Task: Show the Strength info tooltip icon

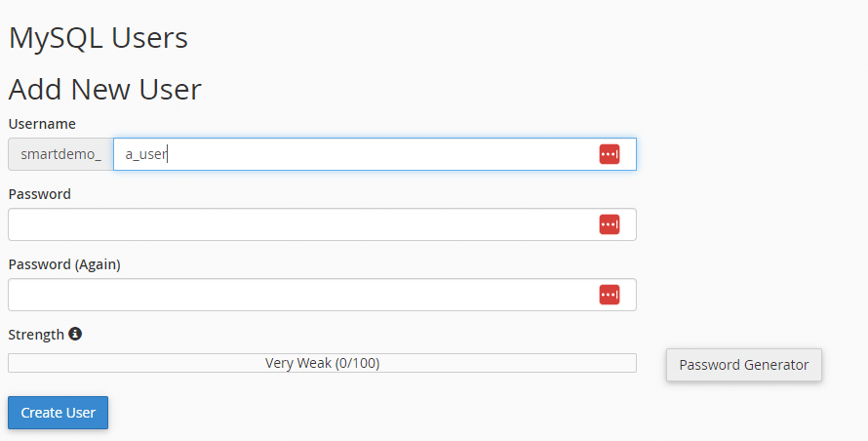Action: (x=75, y=334)
